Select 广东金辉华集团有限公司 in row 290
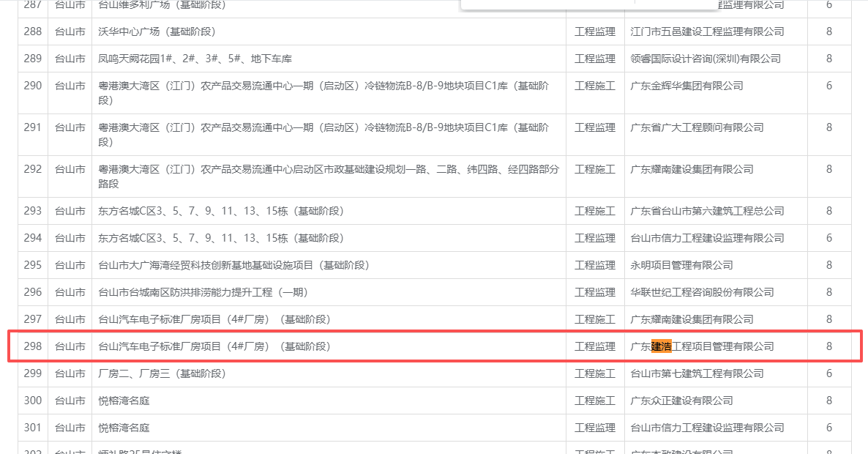Image resolution: width=868 pixels, height=454 pixels. (686, 86)
